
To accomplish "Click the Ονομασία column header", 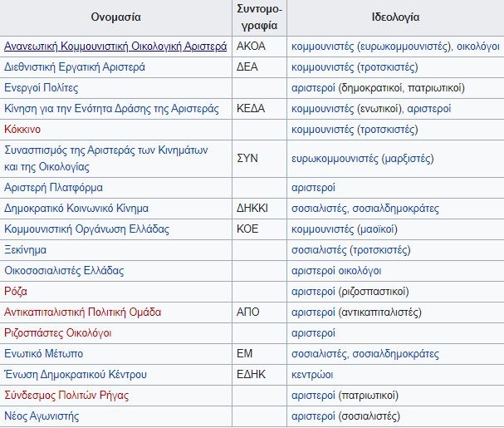I will point(115,17).
